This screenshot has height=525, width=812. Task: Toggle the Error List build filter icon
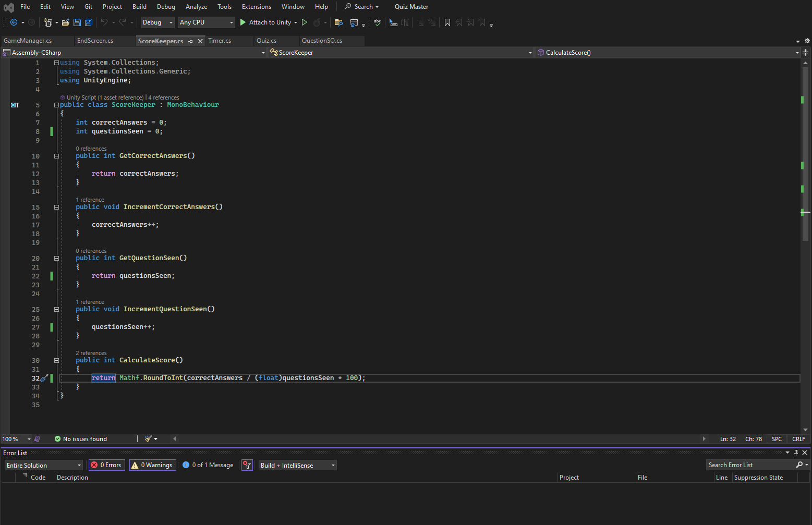tap(247, 465)
